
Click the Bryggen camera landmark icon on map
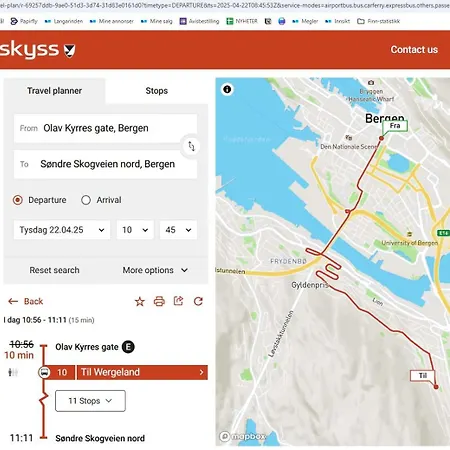[x=371, y=82]
